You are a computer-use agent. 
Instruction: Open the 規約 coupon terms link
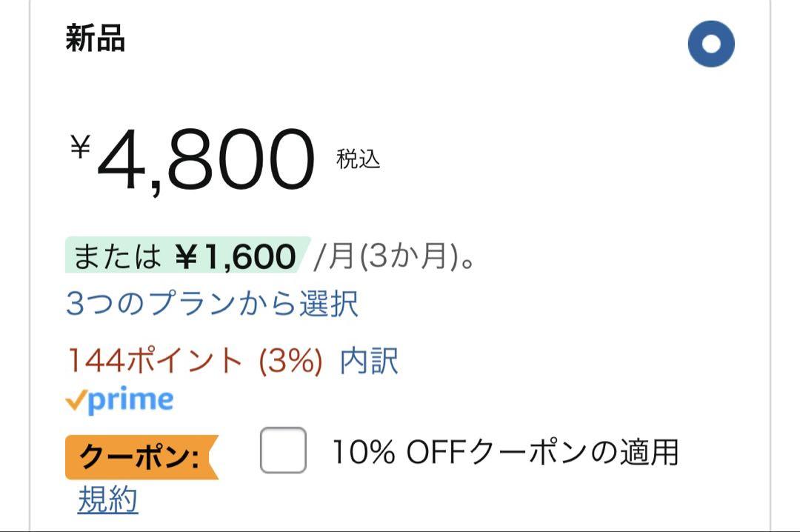pos(107,499)
